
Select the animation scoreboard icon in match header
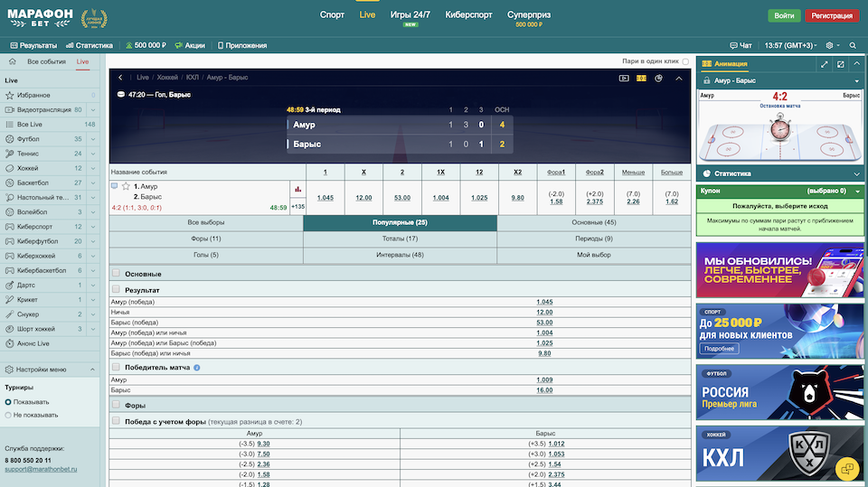(641, 78)
